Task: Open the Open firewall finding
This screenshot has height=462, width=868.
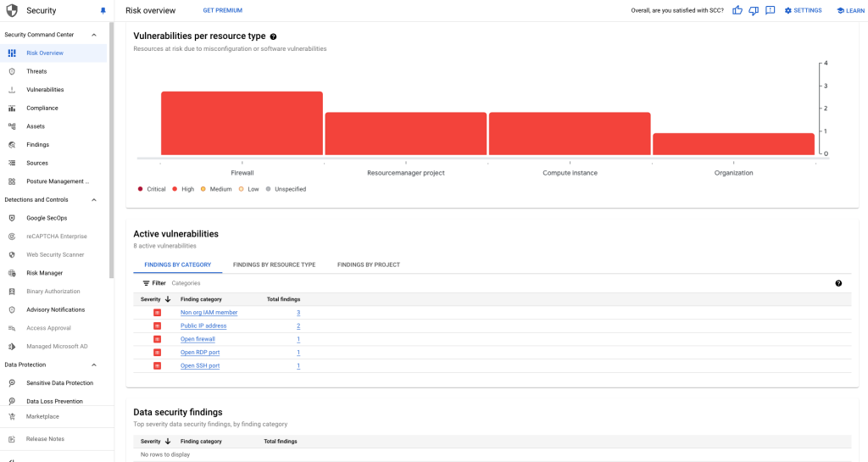Action: (198, 339)
